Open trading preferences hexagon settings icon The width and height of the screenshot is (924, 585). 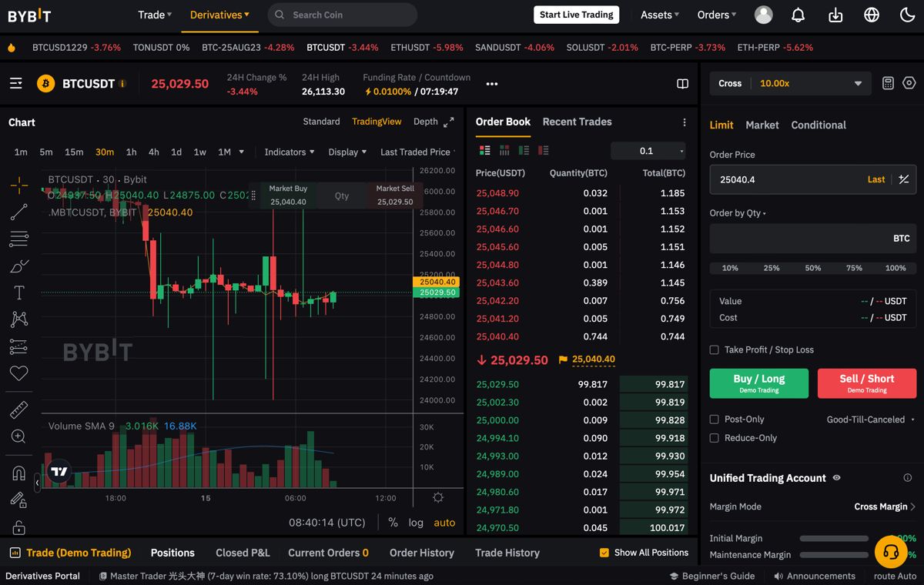pos(909,83)
